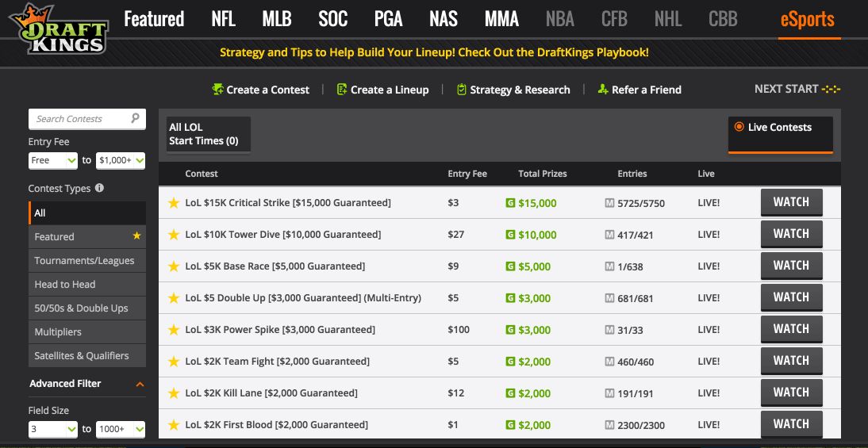Click the guaranteed G badge next to $10,000
Viewport: 868px width, 448px height.
click(510, 235)
